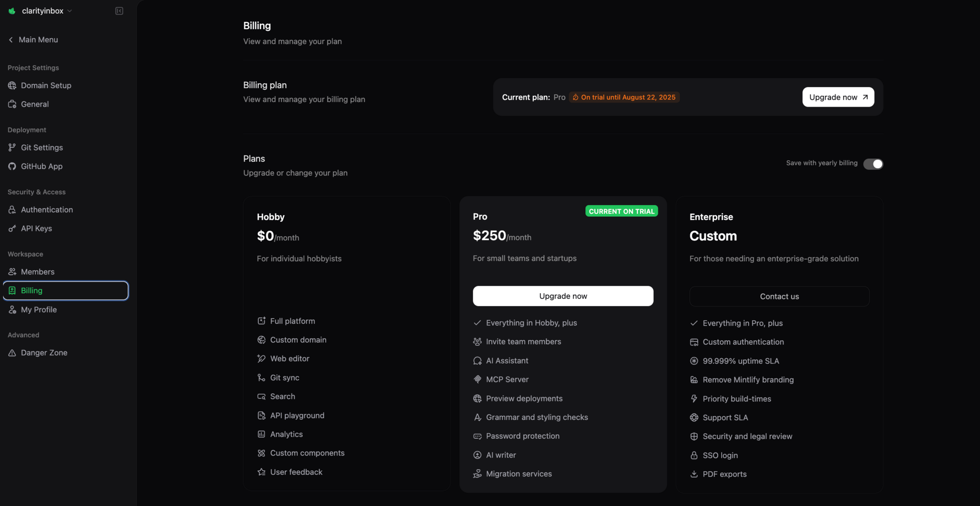This screenshot has height=506, width=980.
Task: Click the arrow on top Upgrade now
Action: pos(865,97)
